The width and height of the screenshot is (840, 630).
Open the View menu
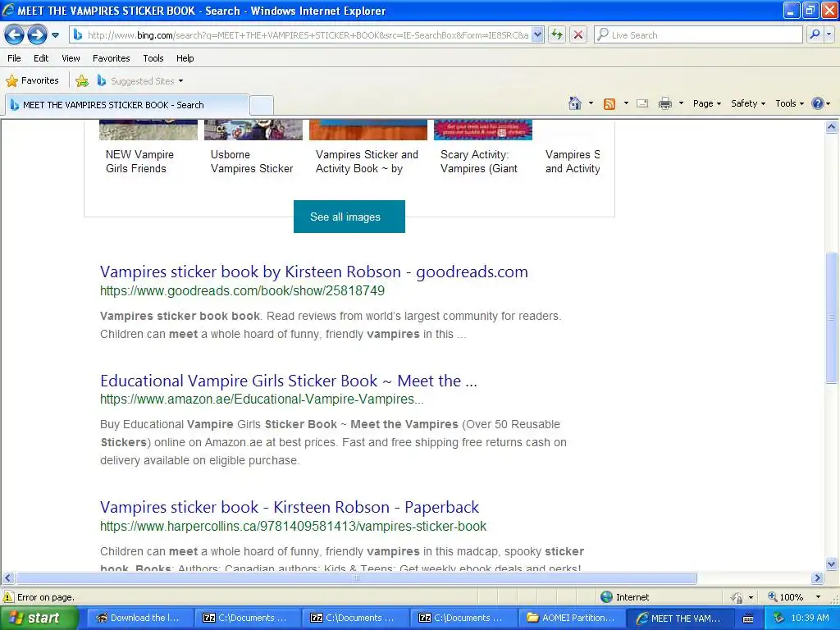coord(71,58)
